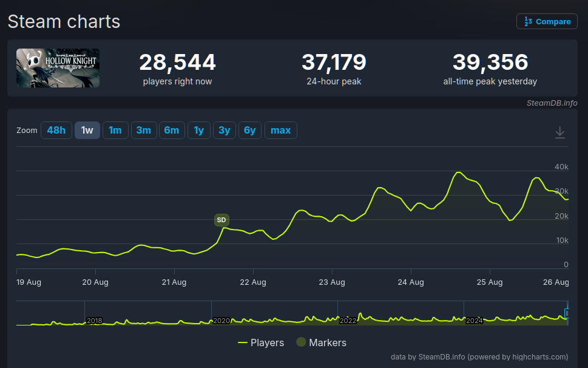Grab the navigator range handle
This screenshot has width=588, height=368.
pos(567,313)
